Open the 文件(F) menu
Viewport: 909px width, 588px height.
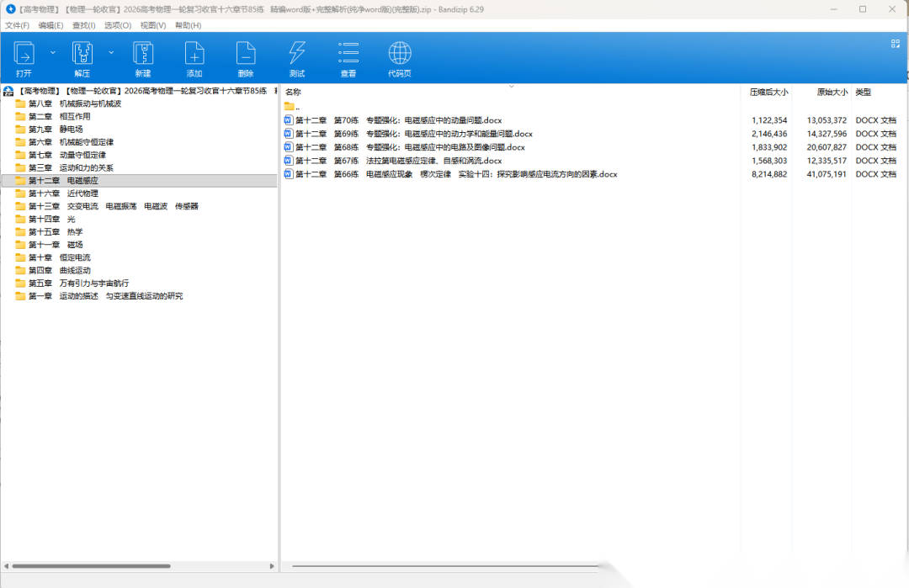point(17,25)
